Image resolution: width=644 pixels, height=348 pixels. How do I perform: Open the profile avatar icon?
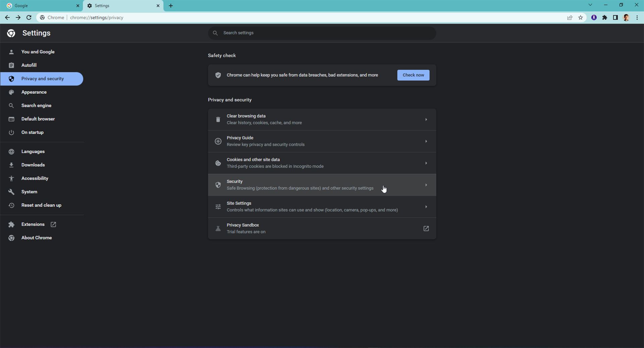point(626,18)
